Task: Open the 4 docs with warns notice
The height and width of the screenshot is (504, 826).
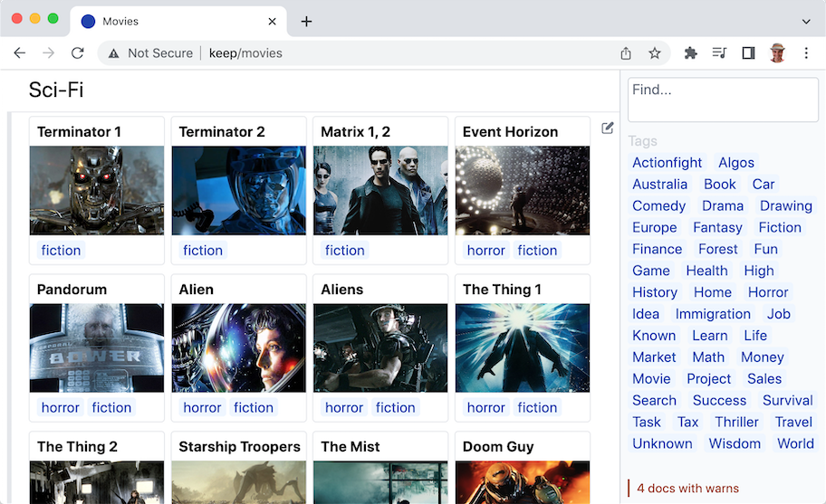Action: pyautogui.click(x=687, y=489)
